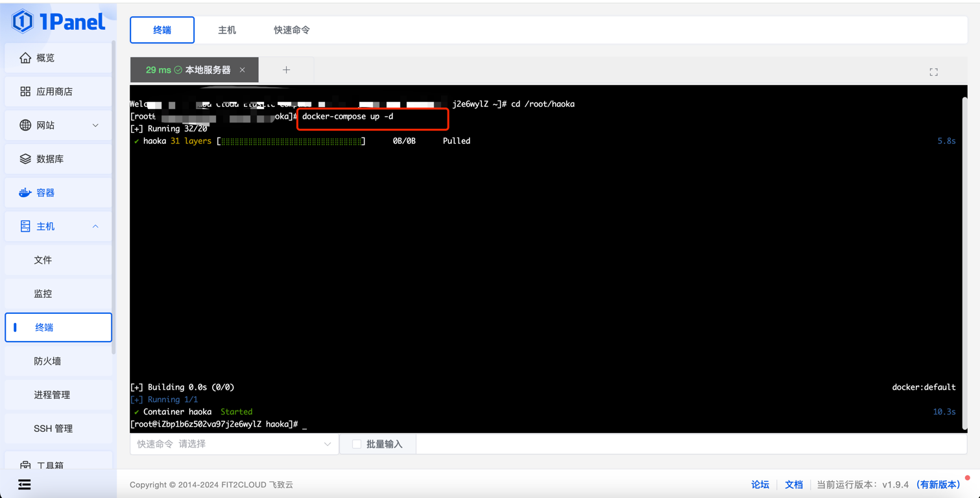Open the 论坛 forum link

pos(760,484)
